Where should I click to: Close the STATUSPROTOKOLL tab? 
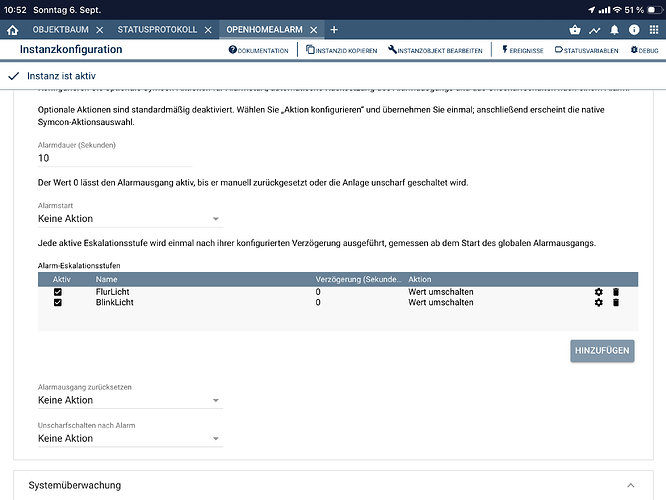pyautogui.click(x=208, y=30)
